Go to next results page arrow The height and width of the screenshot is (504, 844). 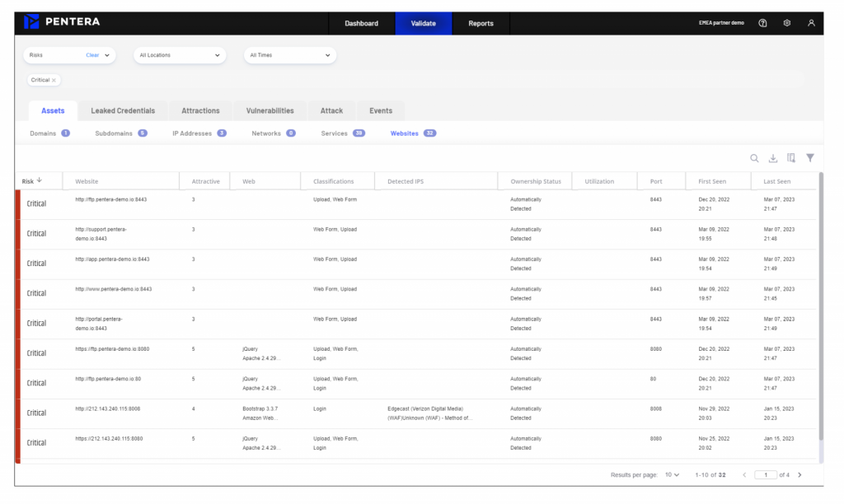[x=799, y=475]
